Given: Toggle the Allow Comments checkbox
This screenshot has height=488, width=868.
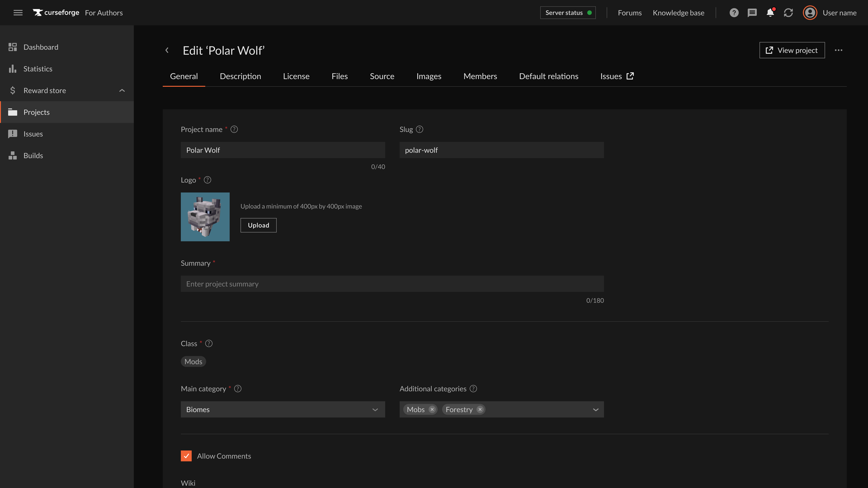Looking at the screenshot, I should click(x=186, y=456).
